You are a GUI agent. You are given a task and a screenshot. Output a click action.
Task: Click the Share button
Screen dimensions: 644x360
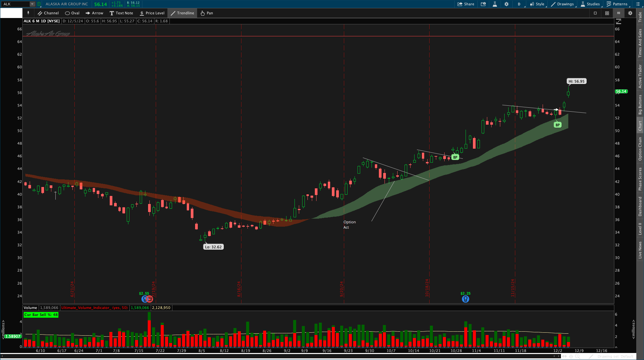click(466, 4)
